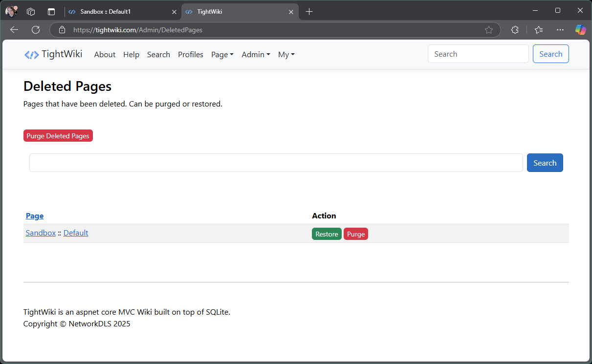Go back with the browser back arrow
The height and width of the screenshot is (364, 592).
[14, 30]
